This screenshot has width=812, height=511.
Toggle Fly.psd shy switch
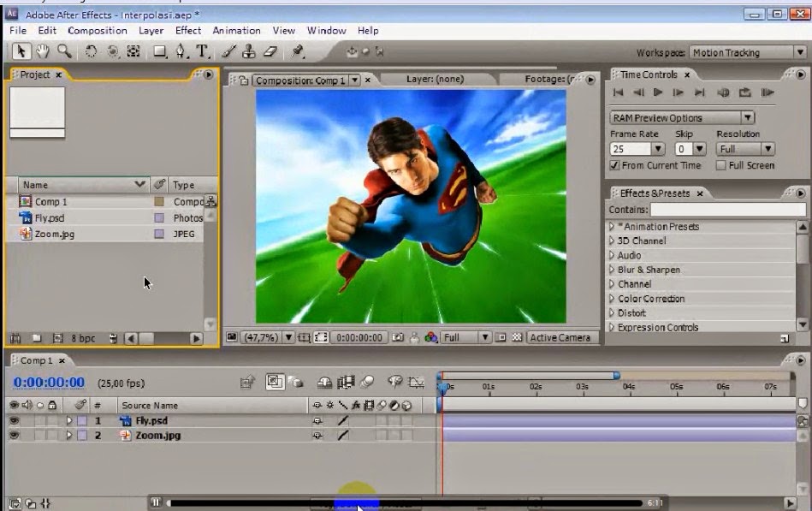click(317, 421)
